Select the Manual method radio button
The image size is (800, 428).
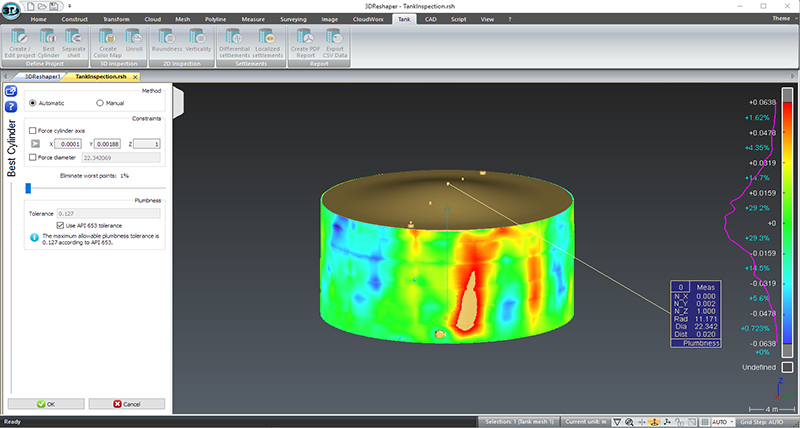coord(100,103)
